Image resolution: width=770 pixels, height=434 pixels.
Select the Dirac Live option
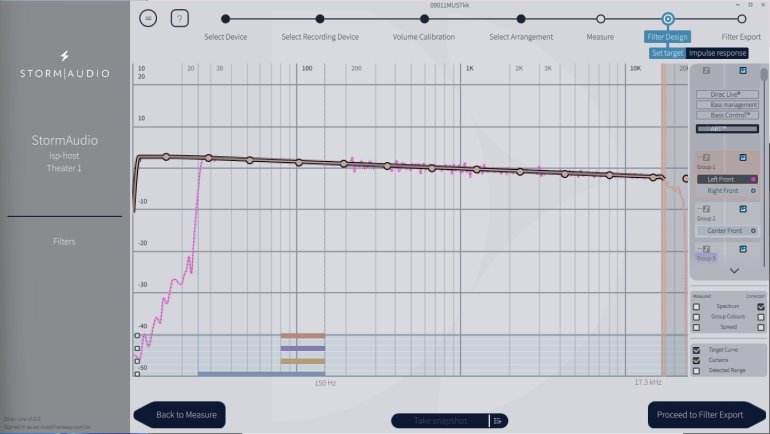click(727, 94)
